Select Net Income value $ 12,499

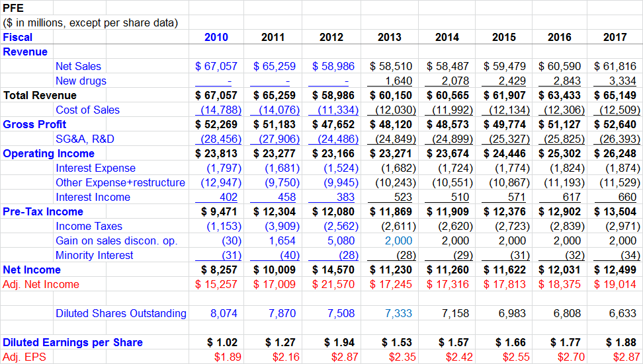(x=615, y=270)
